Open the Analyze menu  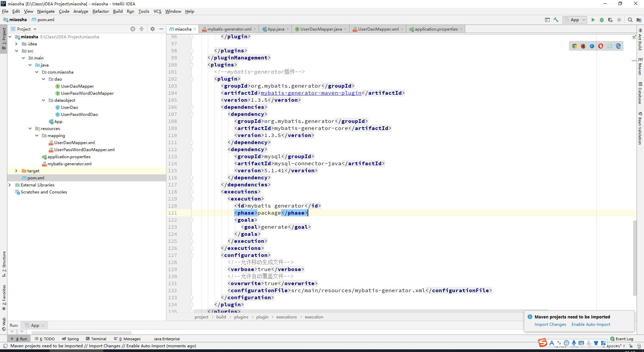pyautogui.click(x=81, y=11)
